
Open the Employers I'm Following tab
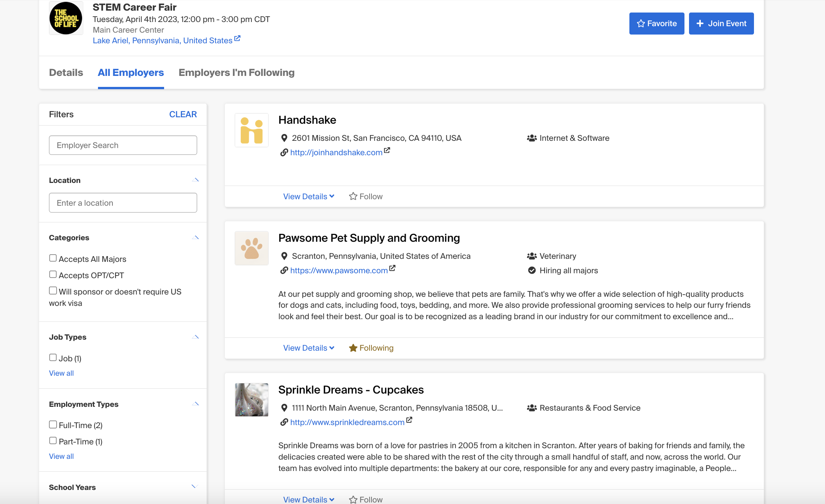(237, 72)
